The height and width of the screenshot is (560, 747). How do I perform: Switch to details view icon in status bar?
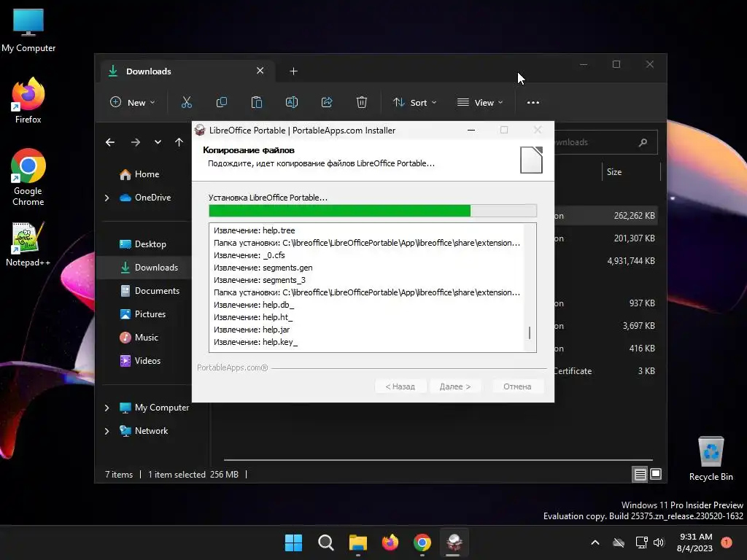coord(640,474)
